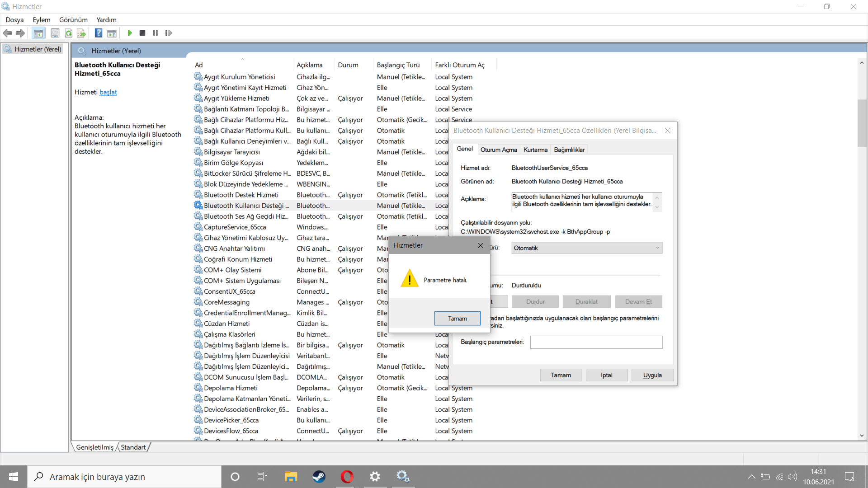Screen dimensions: 868x488
Task: Toggle Show/Hide Console Tree icon
Action: [x=38, y=33]
